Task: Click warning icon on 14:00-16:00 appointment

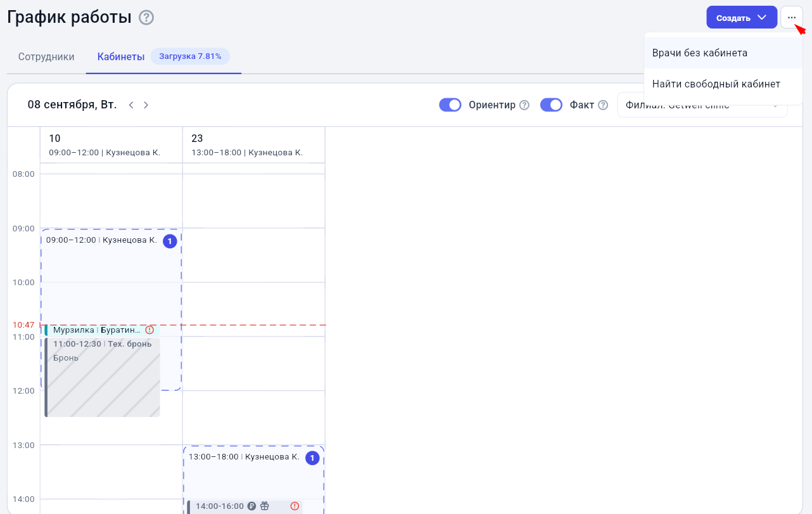Action: tap(295, 506)
